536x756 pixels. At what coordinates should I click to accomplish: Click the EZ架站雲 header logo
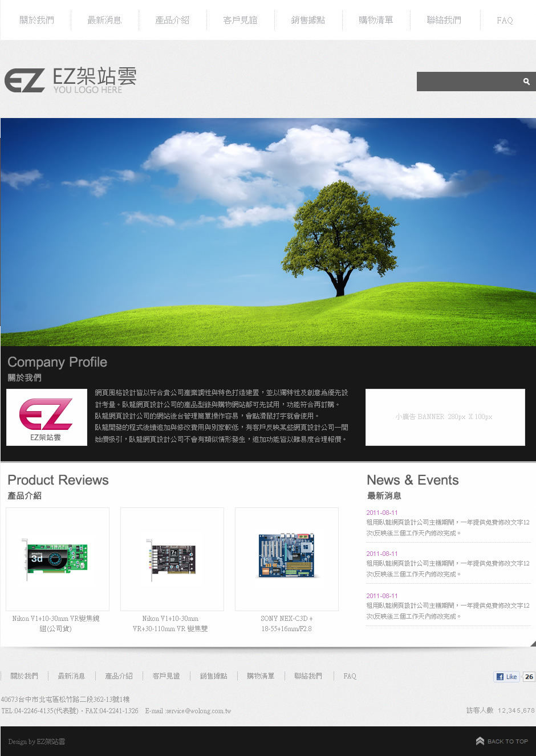click(71, 80)
